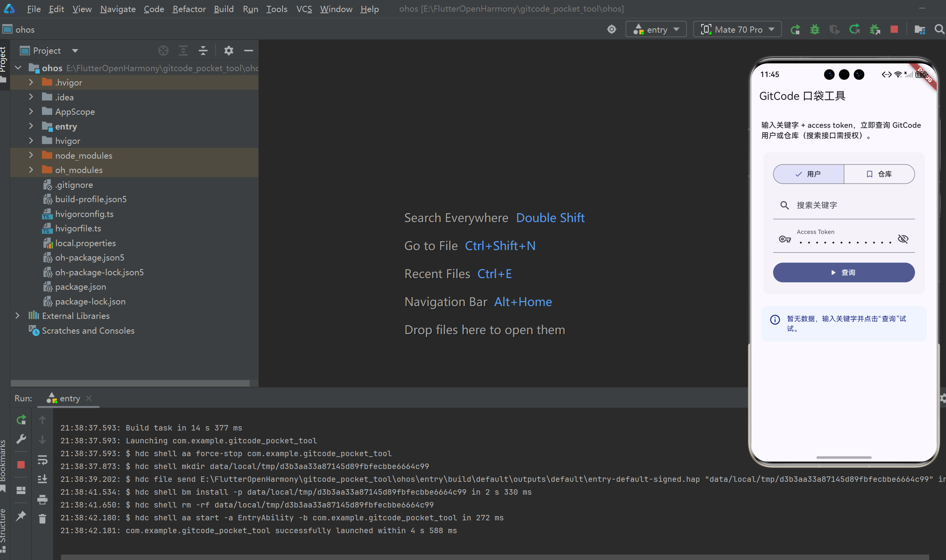Toggle soft-wrap icon in Run console

coord(42,460)
